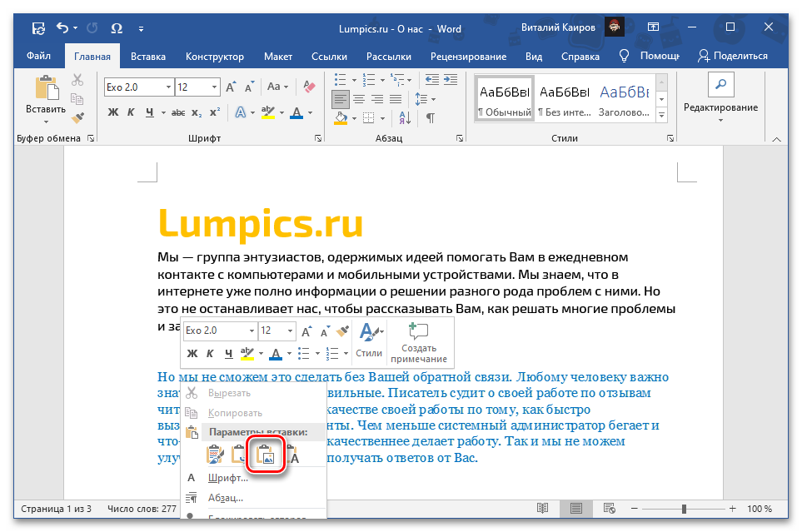Open the Редактирование search menu

click(720, 99)
